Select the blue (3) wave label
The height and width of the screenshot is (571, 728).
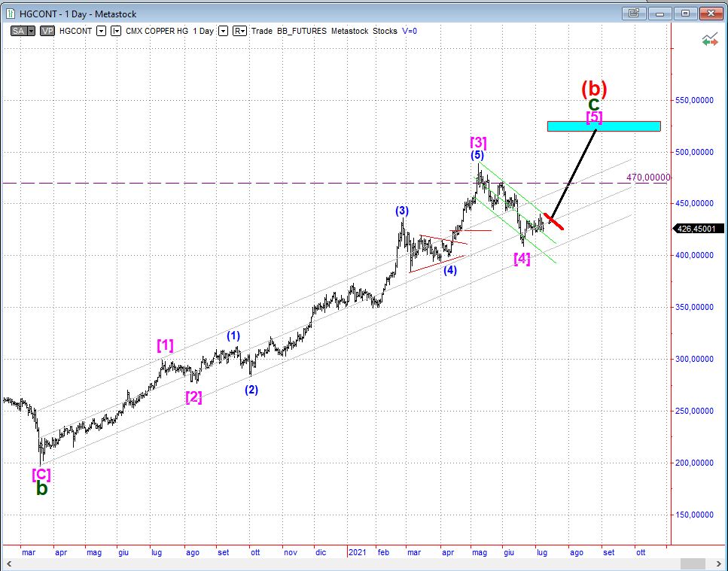point(402,211)
